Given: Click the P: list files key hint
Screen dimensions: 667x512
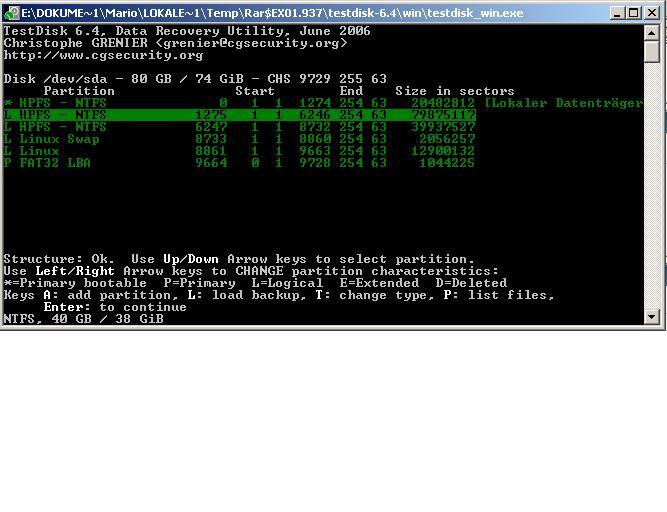Looking at the screenshot, I should pos(499,295).
